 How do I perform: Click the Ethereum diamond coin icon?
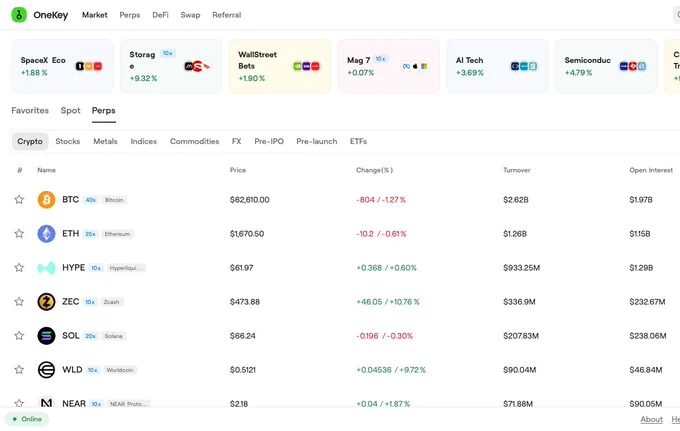46,234
